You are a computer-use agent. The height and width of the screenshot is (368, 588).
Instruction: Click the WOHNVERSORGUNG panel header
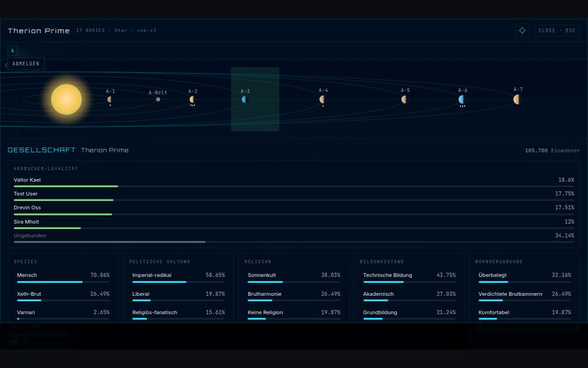499,261
